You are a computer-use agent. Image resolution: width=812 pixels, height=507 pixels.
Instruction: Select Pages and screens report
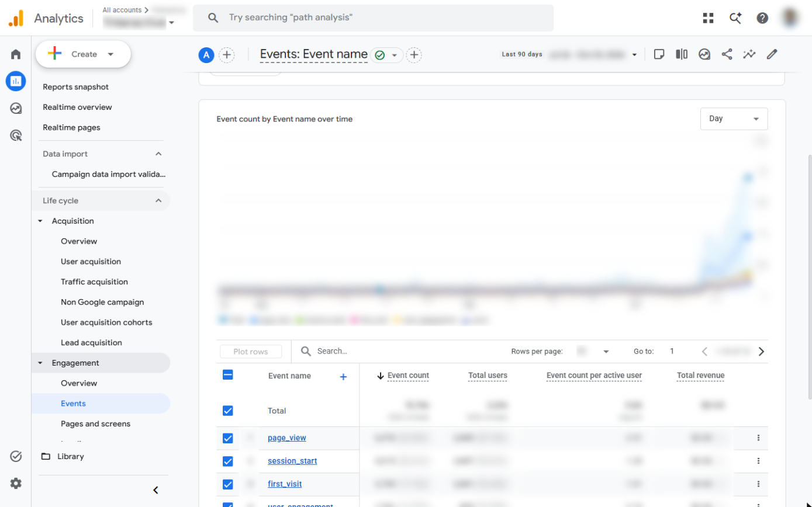95,424
